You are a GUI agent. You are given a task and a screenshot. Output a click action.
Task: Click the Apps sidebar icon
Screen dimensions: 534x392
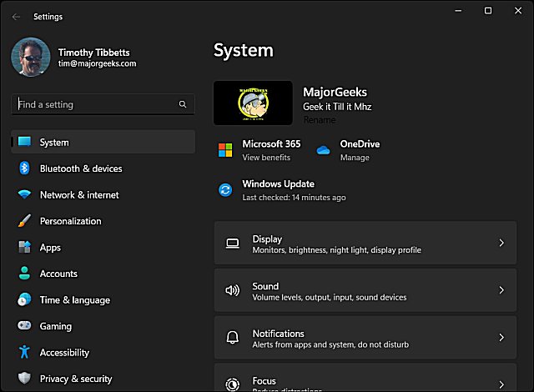click(24, 248)
